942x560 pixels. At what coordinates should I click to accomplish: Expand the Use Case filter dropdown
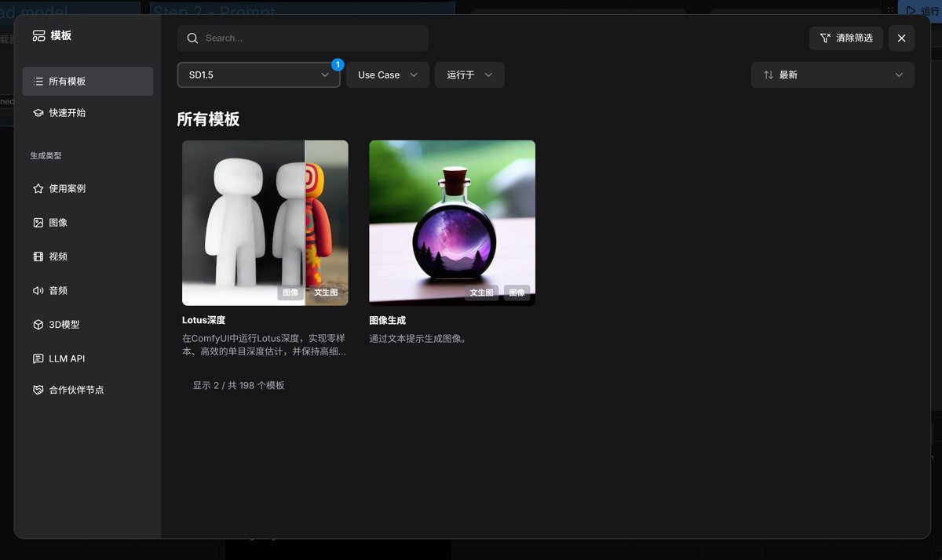coord(387,75)
